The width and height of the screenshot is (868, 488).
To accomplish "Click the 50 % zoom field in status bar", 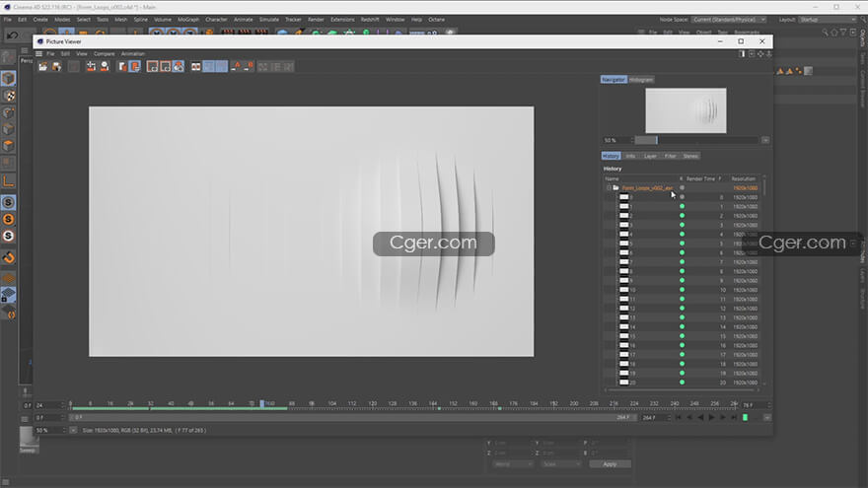I will (49, 431).
